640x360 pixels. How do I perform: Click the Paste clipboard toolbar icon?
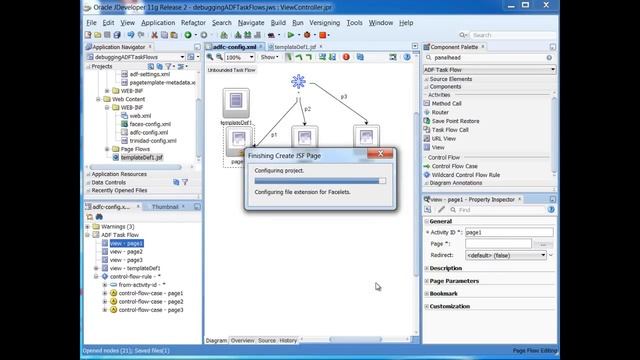click(174, 35)
